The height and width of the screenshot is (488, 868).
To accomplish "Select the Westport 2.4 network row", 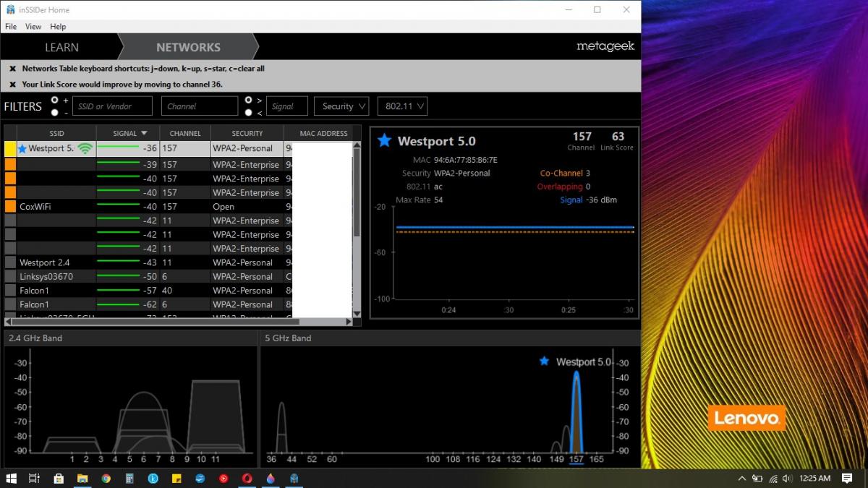I will pos(178,262).
